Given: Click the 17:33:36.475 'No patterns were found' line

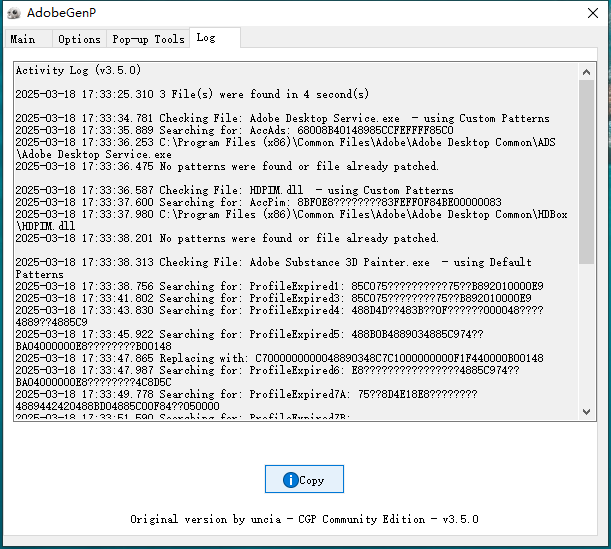Looking at the screenshot, I should click(227, 166).
